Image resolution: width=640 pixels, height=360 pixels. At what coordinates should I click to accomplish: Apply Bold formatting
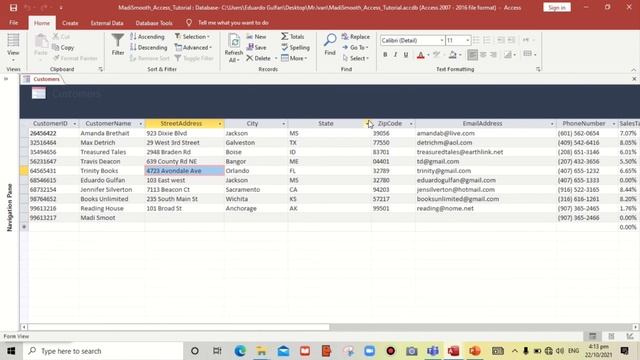[385, 55]
